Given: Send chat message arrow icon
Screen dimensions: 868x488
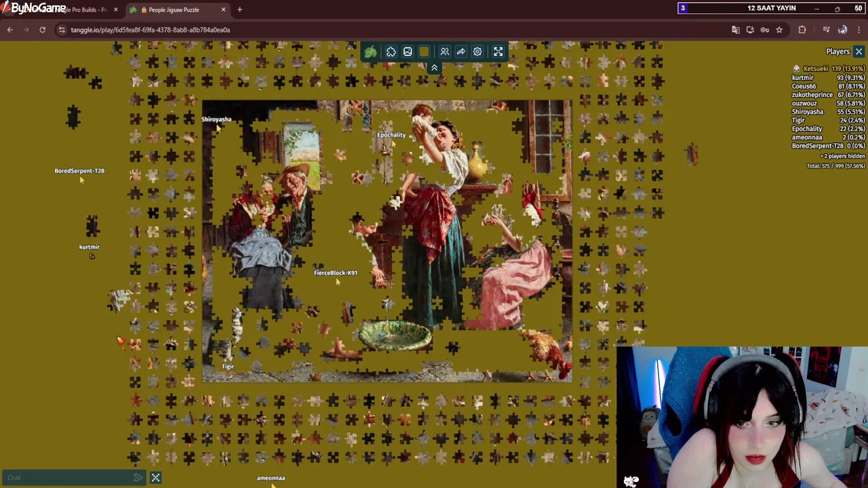Looking at the screenshot, I should pos(138,478).
